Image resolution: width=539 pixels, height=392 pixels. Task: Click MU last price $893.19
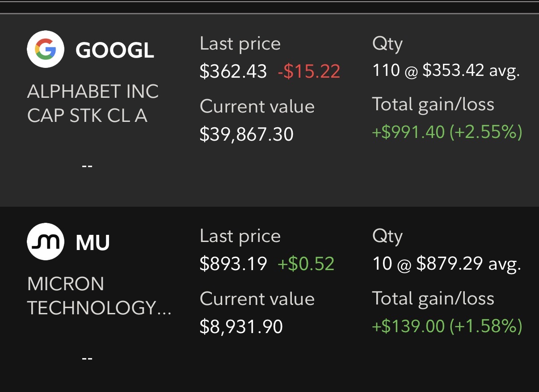[233, 263]
